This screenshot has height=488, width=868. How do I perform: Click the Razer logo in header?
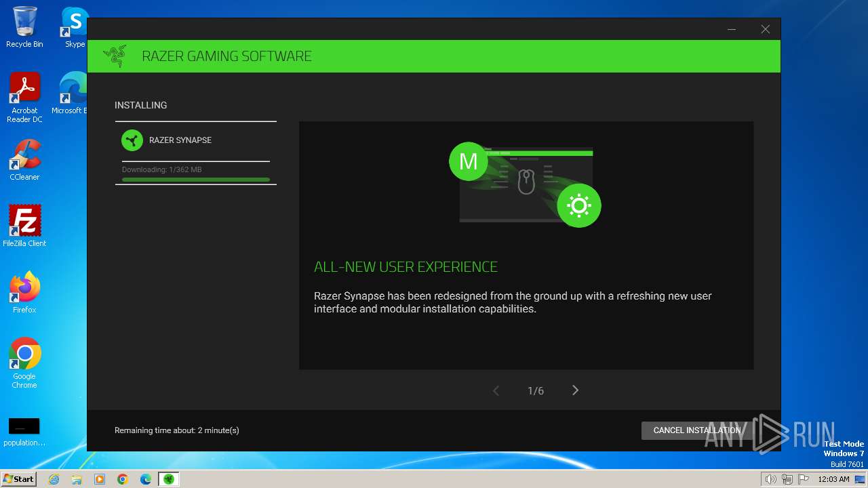pos(115,56)
